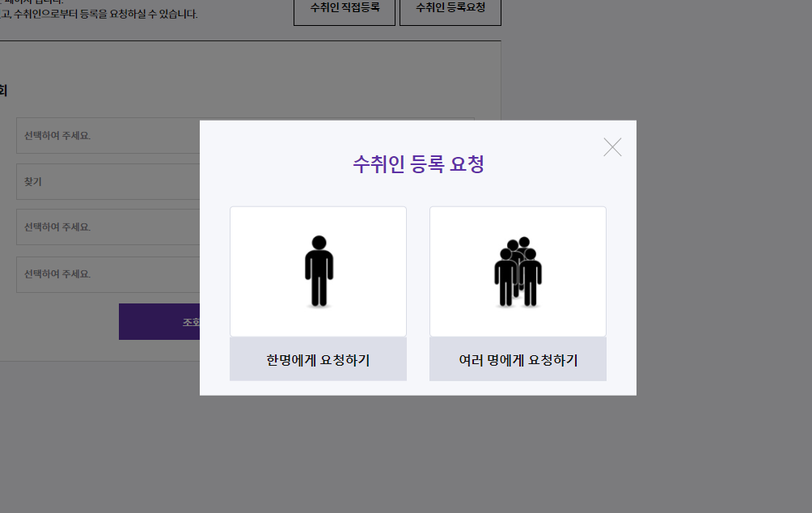Click the front-right figure in group icon

click(x=531, y=279)
